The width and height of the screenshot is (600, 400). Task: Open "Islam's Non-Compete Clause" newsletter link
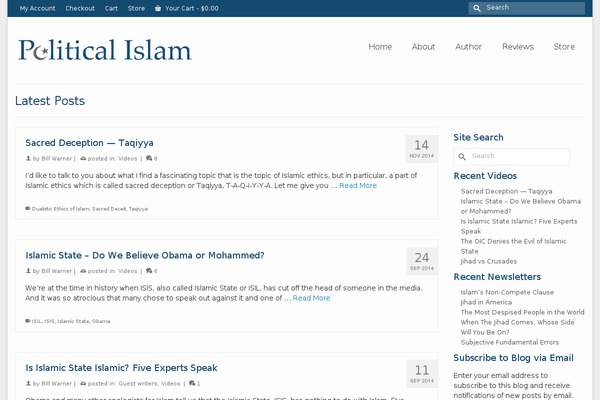tap(507, 292)
